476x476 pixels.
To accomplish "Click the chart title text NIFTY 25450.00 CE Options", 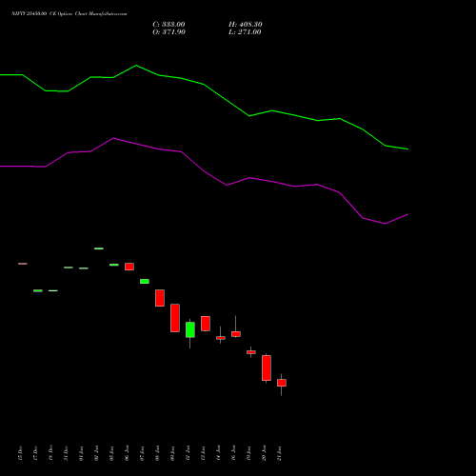I will click(x=42, y=14).
